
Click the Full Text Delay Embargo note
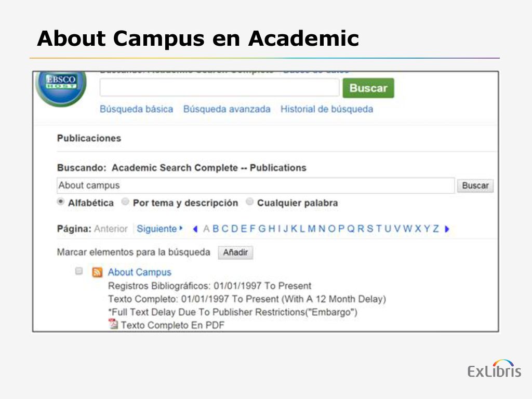[233, 312]
